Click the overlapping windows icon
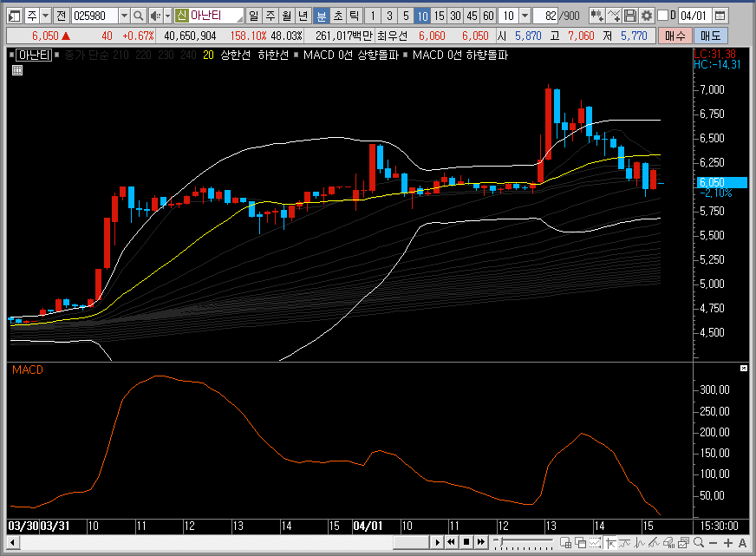 (x=581, y=543)
